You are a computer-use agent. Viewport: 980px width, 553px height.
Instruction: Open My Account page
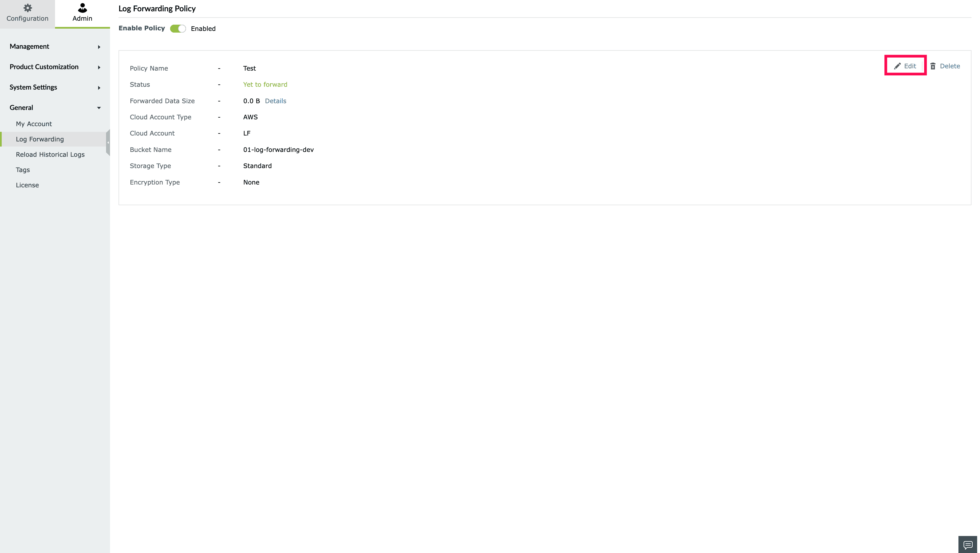34,124
